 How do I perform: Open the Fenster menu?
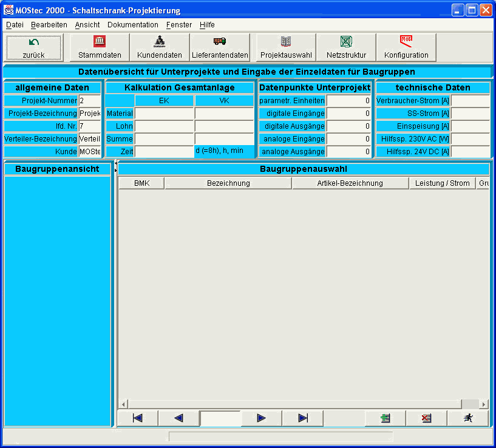point(178,25)
